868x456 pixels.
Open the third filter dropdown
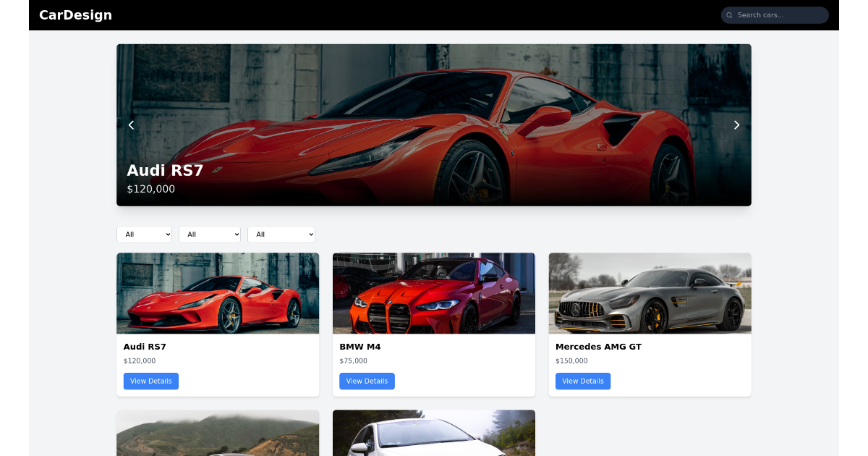click(281, 234)
